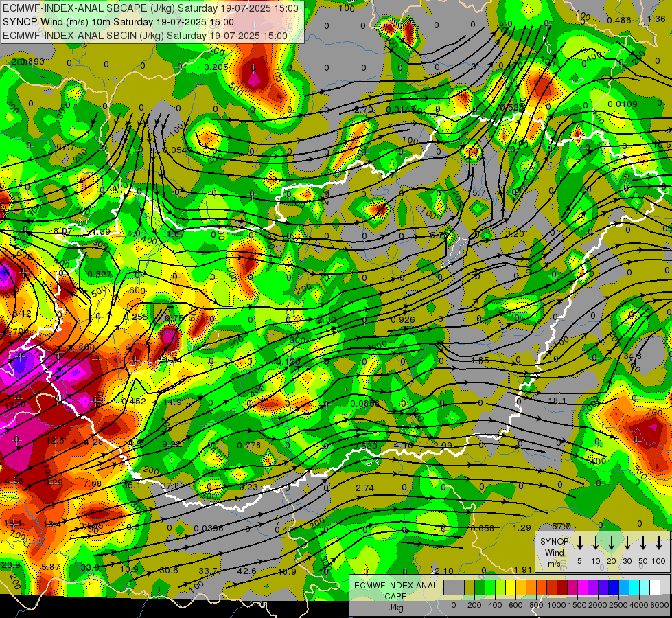Pick the lime swatch right of 400 tick
Viewport: 672px width, 618px height.
tap(500, 588)
